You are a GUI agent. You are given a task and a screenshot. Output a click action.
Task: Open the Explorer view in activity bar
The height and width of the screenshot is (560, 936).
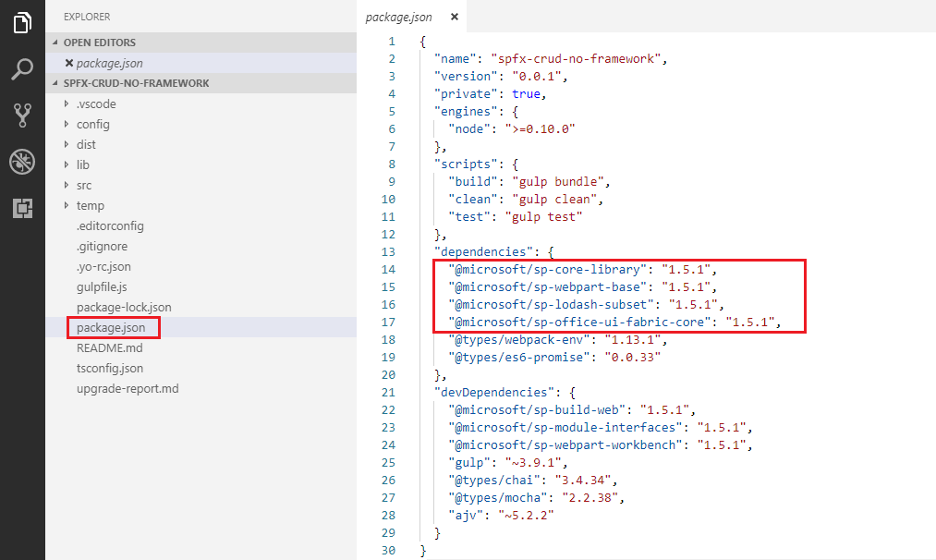pyautogui.click(x=22, y=23)
